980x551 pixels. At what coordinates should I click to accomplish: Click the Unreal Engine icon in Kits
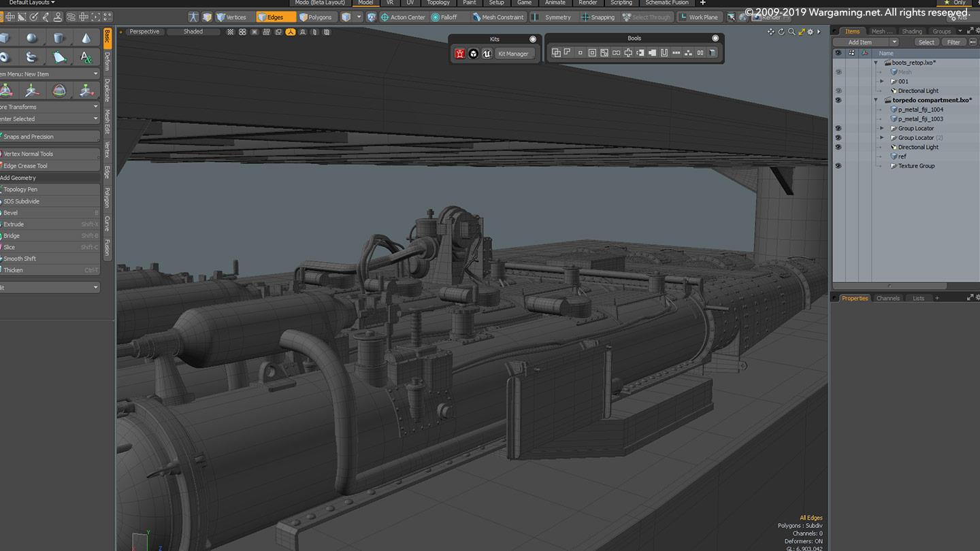[487, 54]
